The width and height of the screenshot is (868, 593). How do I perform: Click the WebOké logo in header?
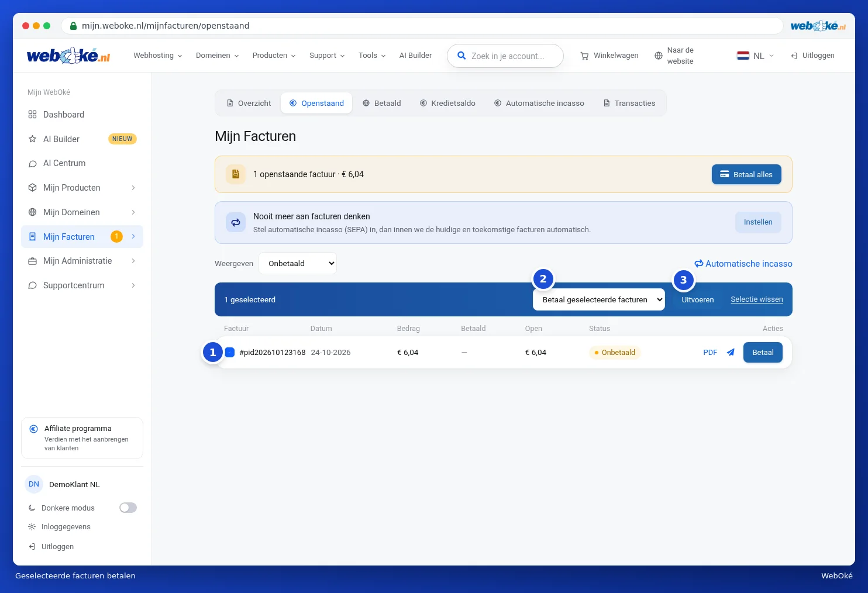68,56
